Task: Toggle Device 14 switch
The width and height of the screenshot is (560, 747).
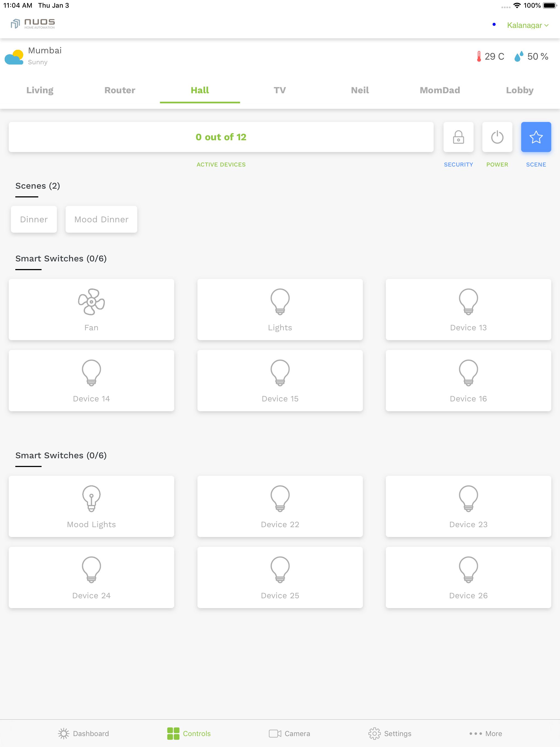Action: coord(92,381)
